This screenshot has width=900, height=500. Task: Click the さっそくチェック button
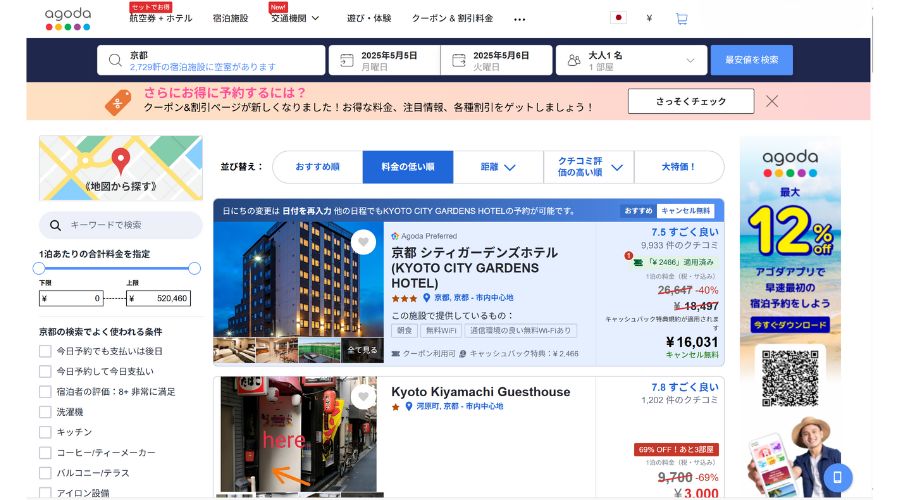coord(691,102)
